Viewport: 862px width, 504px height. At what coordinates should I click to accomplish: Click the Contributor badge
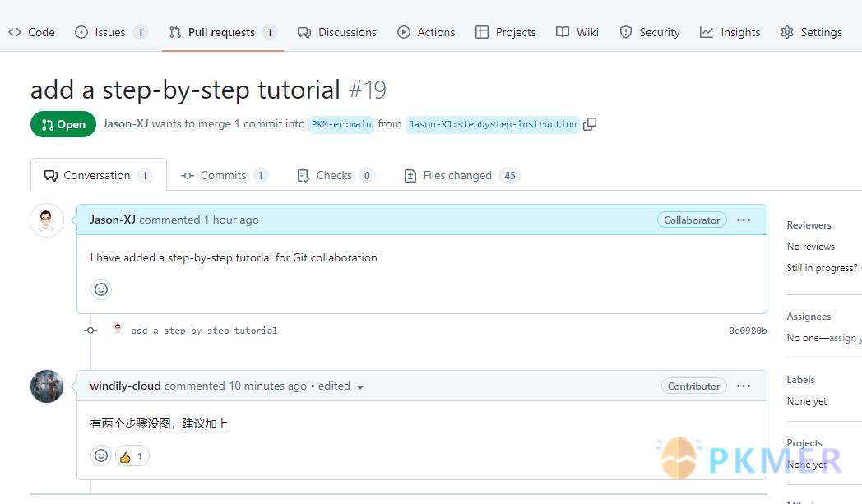[693, 386]
